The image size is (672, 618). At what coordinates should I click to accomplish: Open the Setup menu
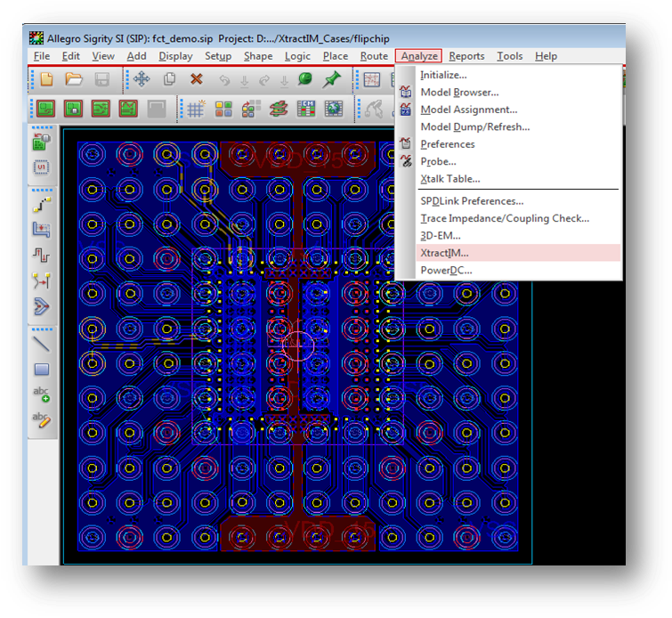click(x=218, y=56)
